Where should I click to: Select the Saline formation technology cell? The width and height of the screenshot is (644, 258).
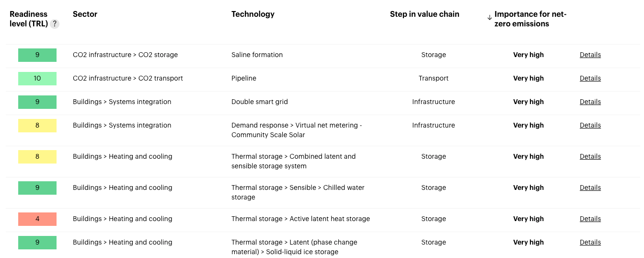click(x=257, y=55)
